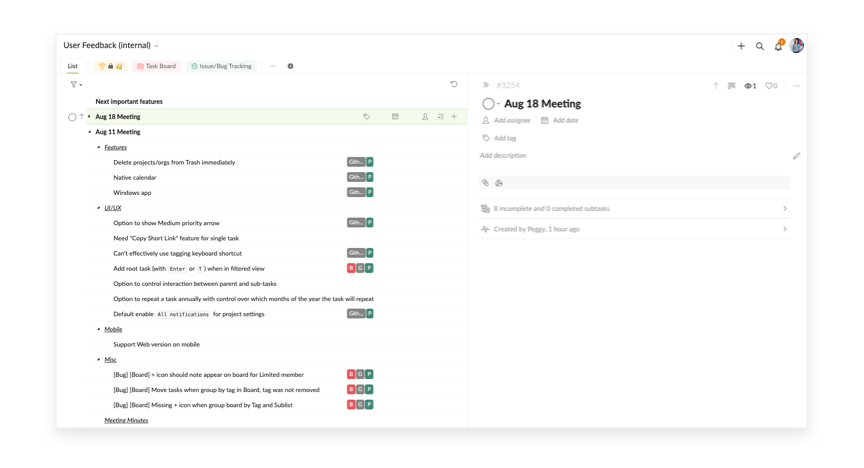Open the status dropdown beside the detail completion circle

point(498,104)
